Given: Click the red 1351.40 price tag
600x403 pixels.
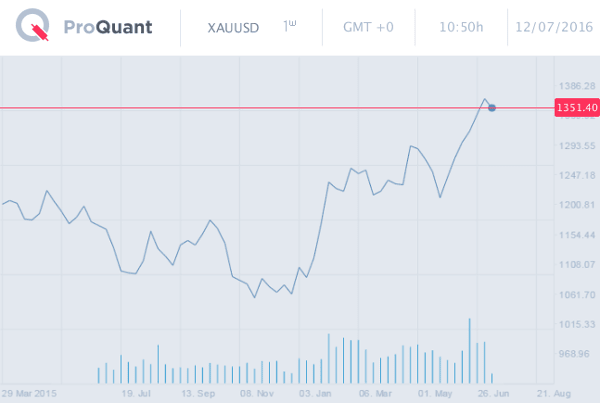Looking at the screenshot, I should 576,107.
